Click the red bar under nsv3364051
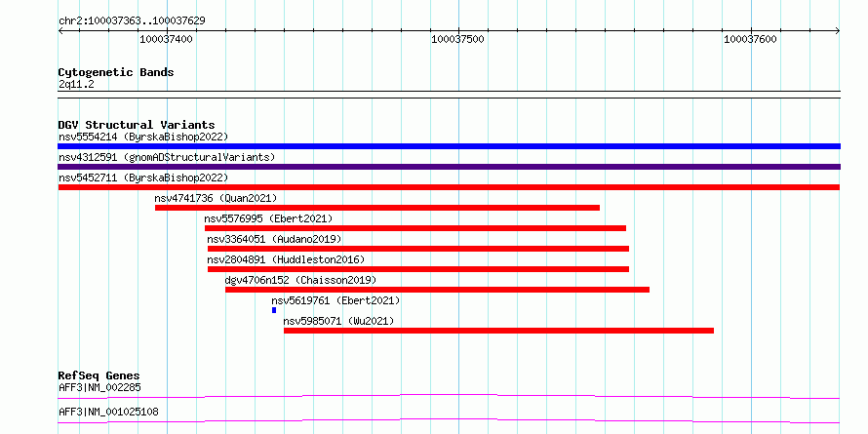This screenshot has height=434, width=868. pos(418,249)
